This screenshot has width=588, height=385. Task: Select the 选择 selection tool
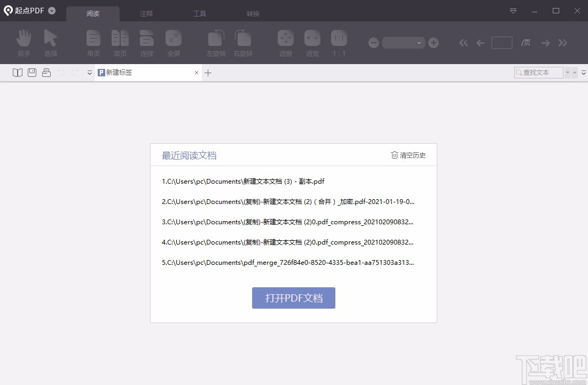(51, 43)
